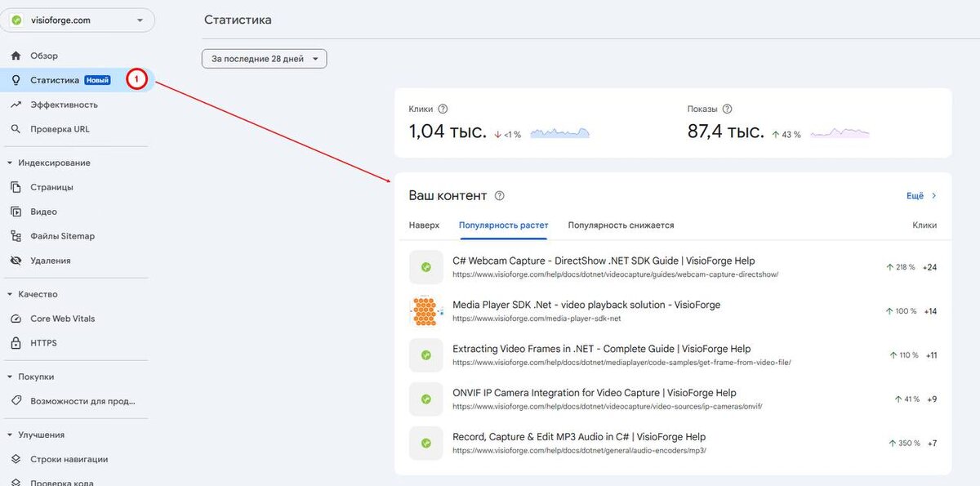Screen dimensions: 980x486
Task: Click the 1,04 тыс. clicks value
Action: (x=448, y=132)
